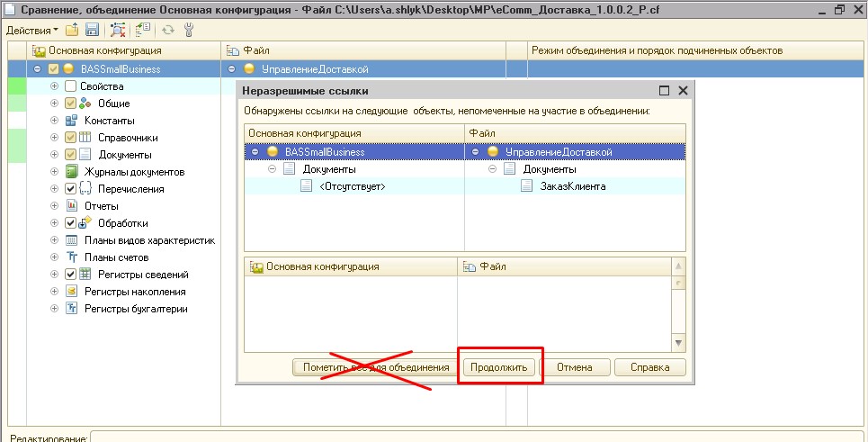The height and width of the screenshot is (442, 868).
Task: Expand the Справочники tree node
Action: point(55,138)
